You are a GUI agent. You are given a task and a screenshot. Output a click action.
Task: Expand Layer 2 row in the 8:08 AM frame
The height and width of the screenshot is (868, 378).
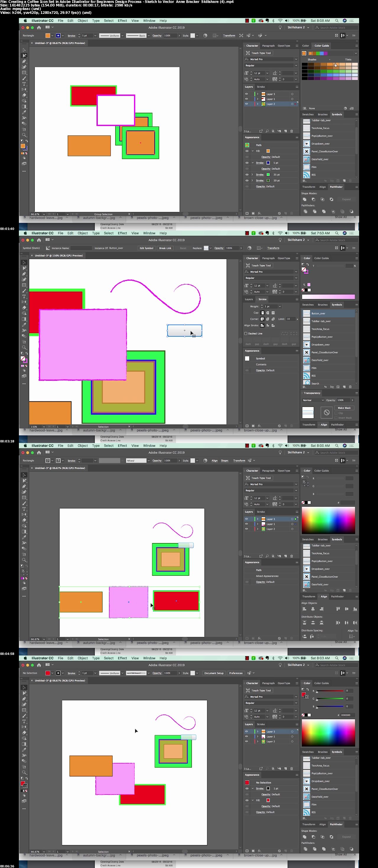click(x=258, y=104)
